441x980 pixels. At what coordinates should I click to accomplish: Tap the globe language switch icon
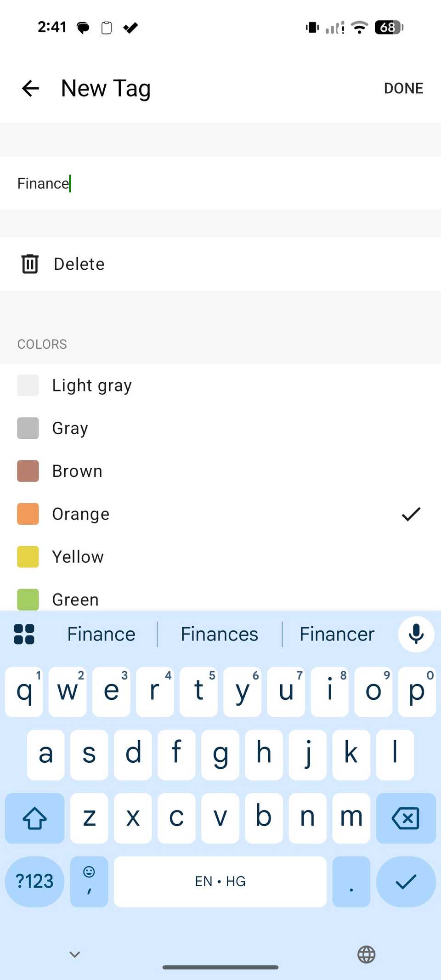(x=366, y=954)
